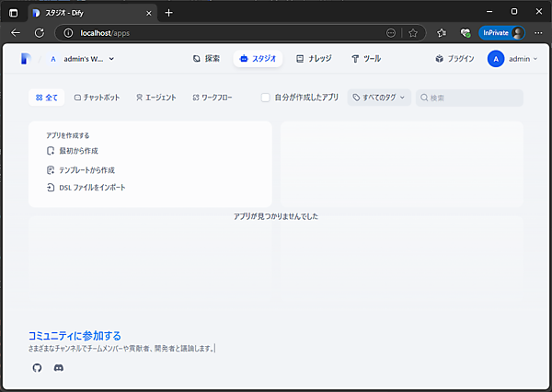The height and width of the screenshot is (392, 552).
Task: Click the admin avatar icon
Action: pos(496,59)
